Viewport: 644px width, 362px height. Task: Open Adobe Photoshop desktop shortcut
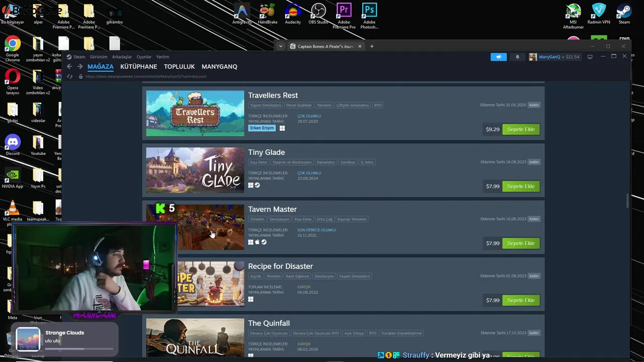[369, 15]
